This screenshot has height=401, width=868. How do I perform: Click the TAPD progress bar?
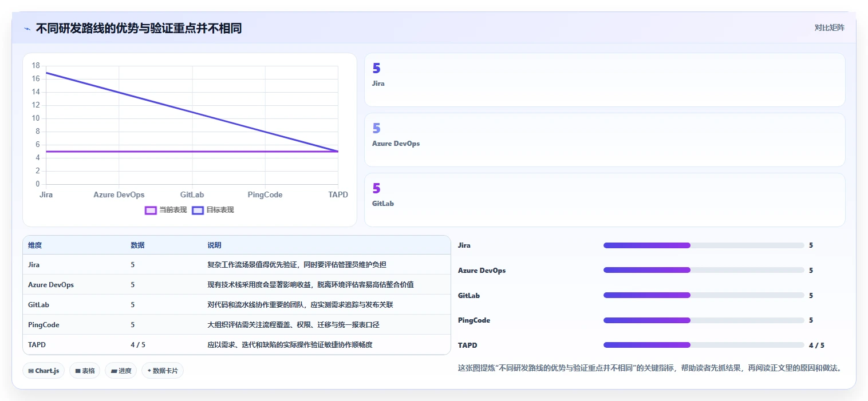(704, 345)
